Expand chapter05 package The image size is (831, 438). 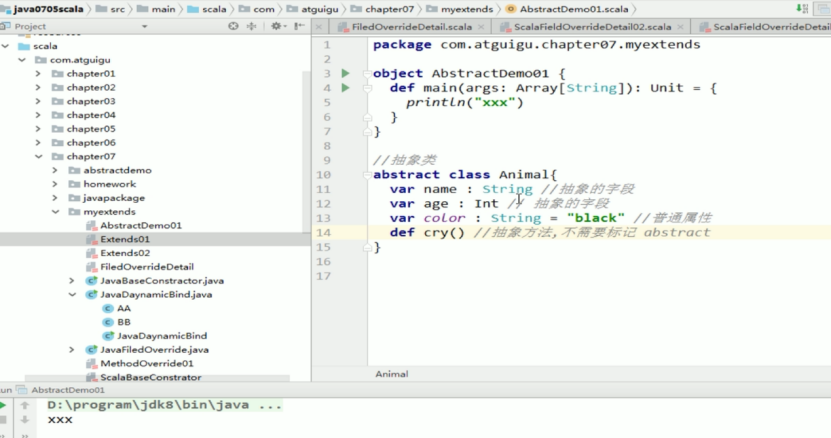[x=38, y=129]
